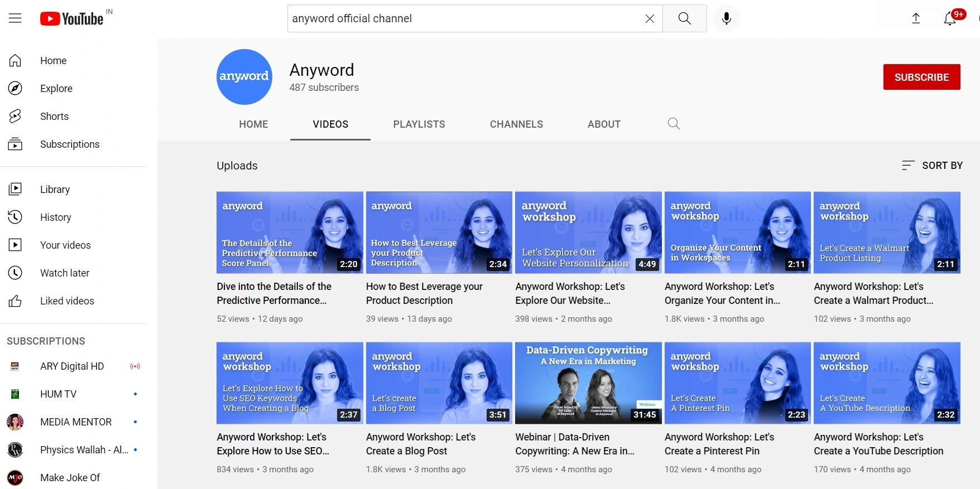Click title 'How to Best Leverage your Product Description'
Viewport: 980px width, 489px height.
tap(424, 293)
